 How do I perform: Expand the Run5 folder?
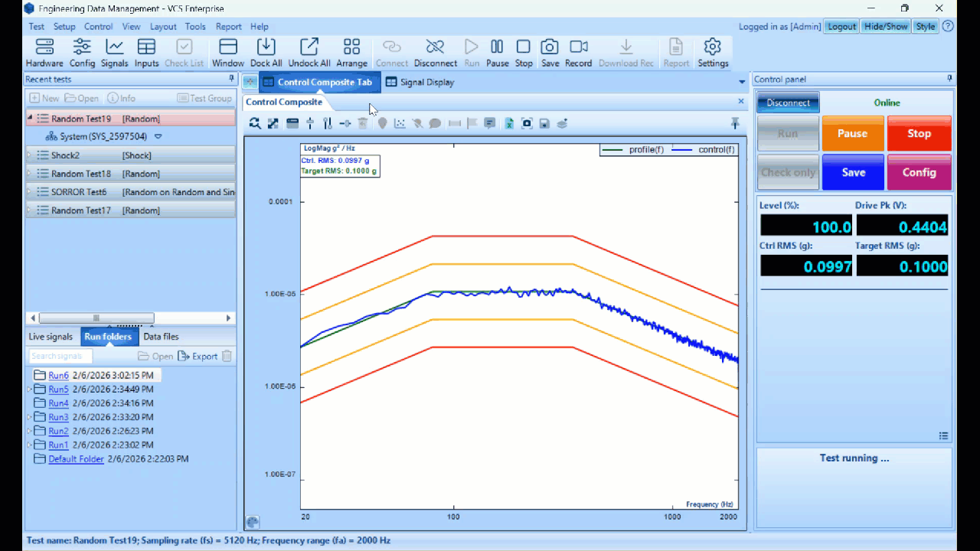pos(30,390)
